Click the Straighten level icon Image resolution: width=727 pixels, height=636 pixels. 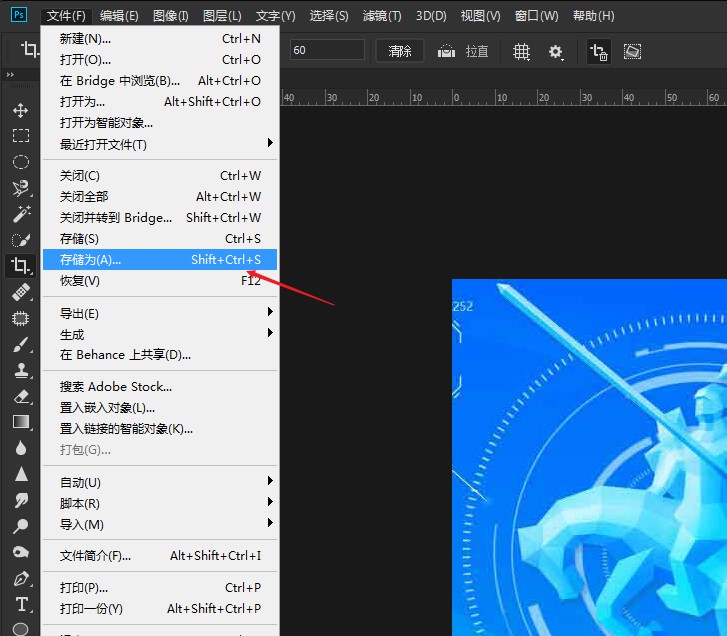(x=446, y=51)
